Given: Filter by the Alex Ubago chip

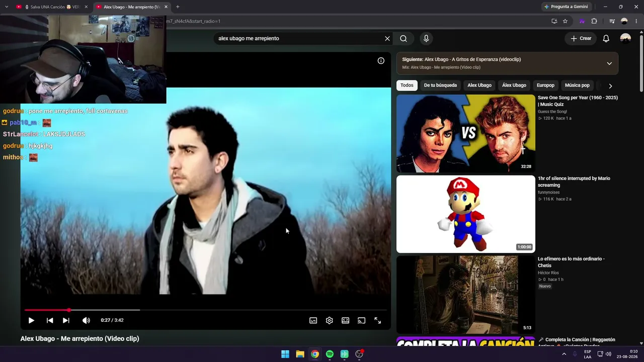Looking at the screenshot, I should (479, 85).
